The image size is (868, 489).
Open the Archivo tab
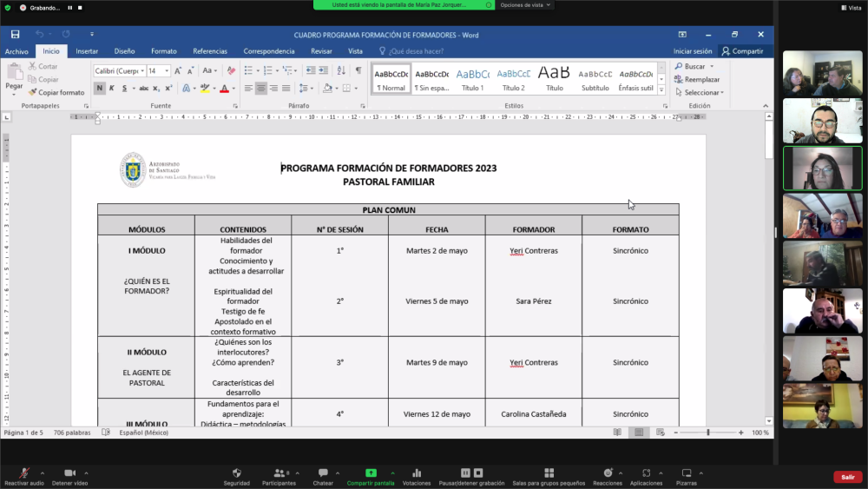(x=16, y=51)
